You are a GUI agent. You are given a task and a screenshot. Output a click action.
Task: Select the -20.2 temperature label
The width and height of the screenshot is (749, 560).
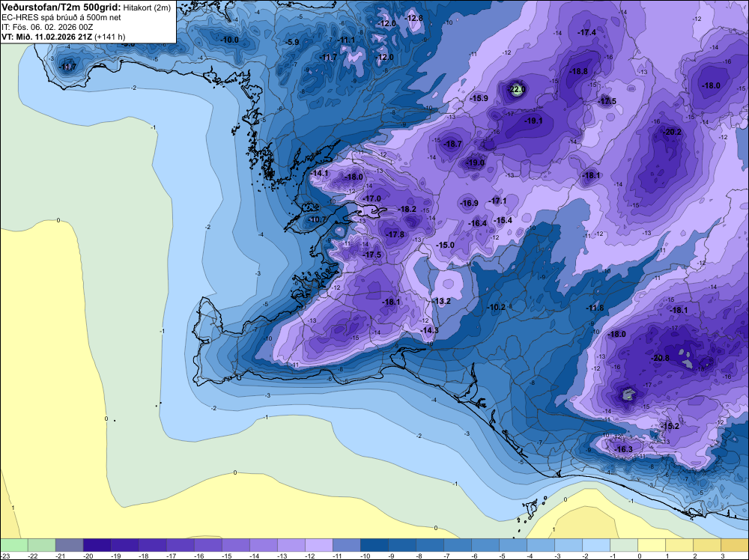point(673,132)
